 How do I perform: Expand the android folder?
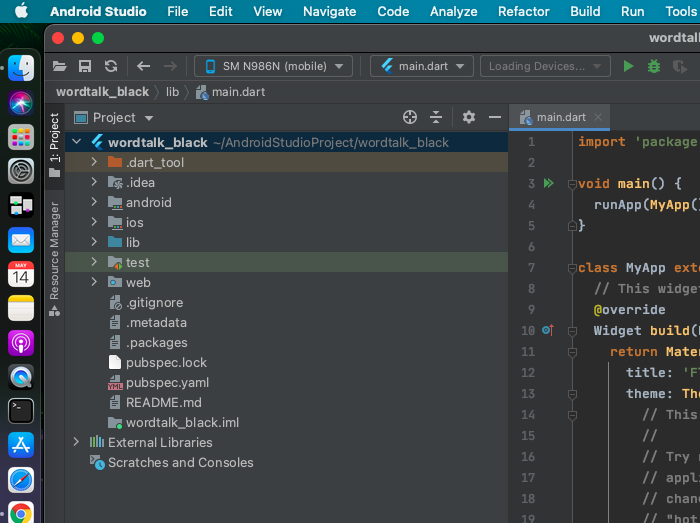click(94, 202)
